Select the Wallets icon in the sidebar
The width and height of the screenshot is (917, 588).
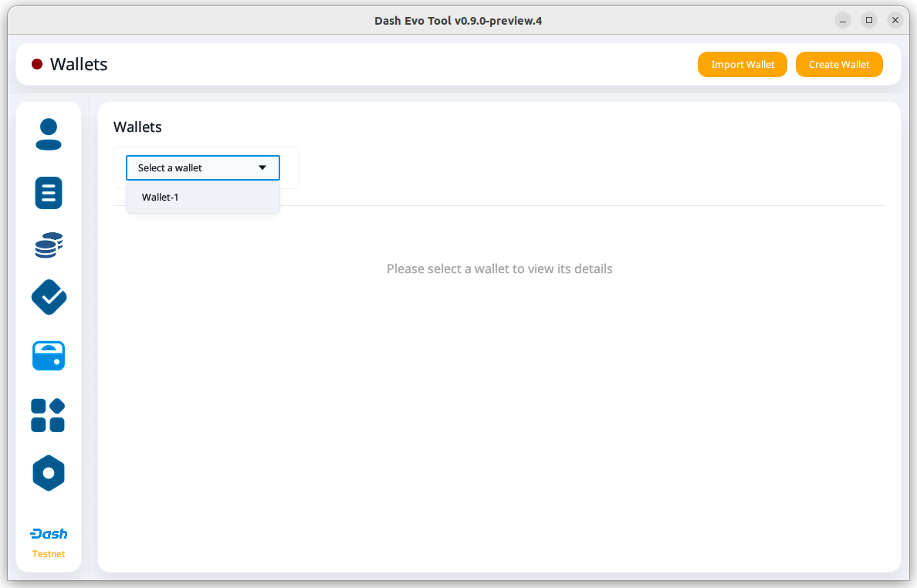(x=49, y=356)
